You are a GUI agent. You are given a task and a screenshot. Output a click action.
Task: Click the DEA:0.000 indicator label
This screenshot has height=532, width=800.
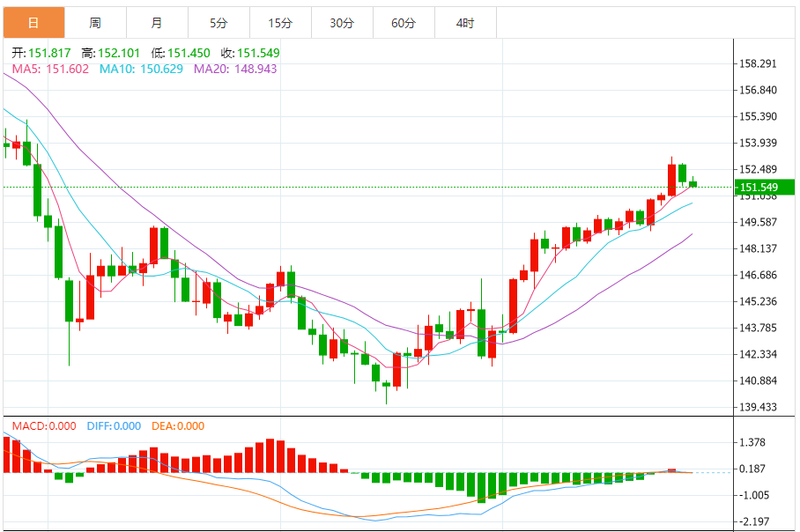click(178, 426)
